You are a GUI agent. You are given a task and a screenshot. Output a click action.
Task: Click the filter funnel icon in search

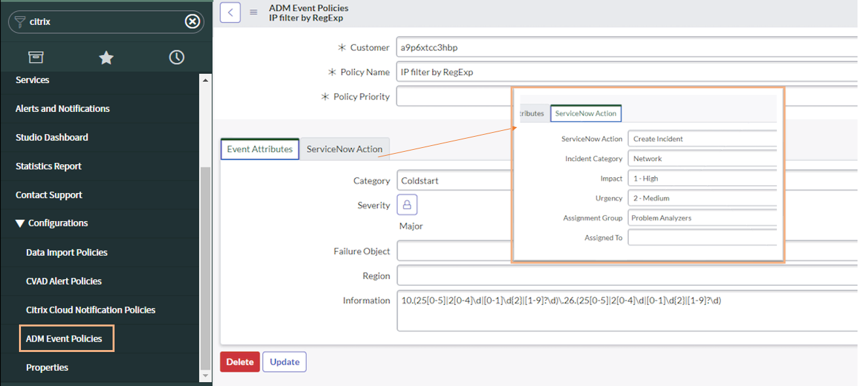coord(20,22)
